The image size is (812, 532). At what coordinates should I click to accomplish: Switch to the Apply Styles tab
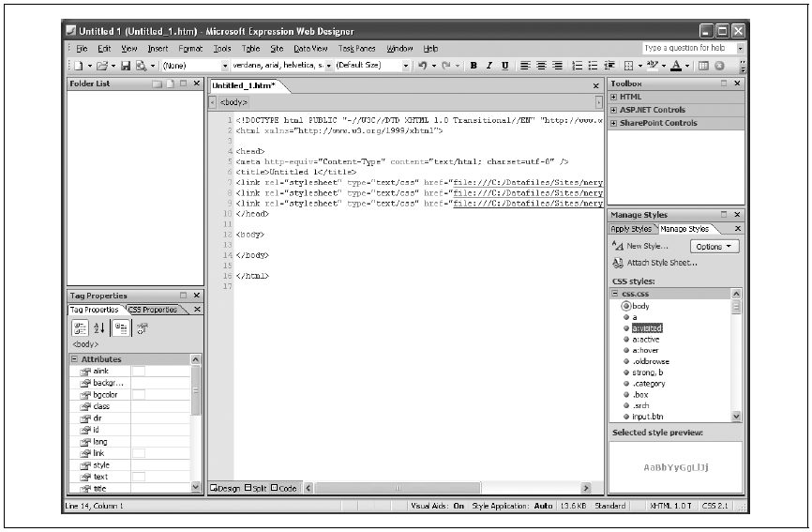click(631, 229)
